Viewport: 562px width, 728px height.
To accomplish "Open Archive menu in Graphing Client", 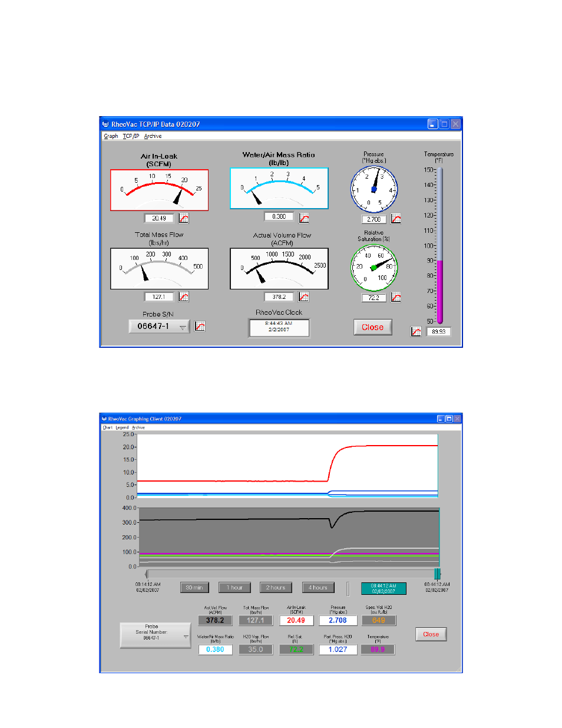I will (138, 427).
